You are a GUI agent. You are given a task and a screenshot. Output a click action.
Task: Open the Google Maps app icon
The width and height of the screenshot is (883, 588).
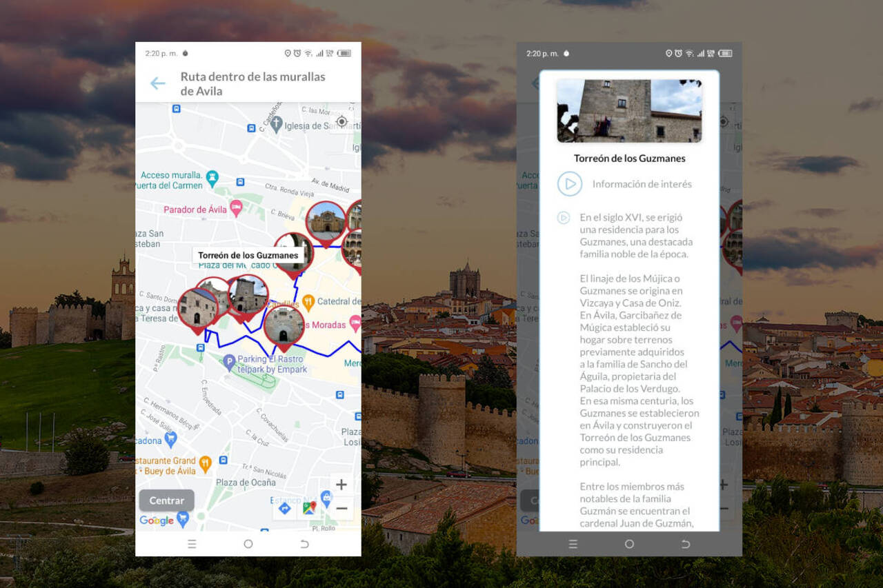[309, 509]
